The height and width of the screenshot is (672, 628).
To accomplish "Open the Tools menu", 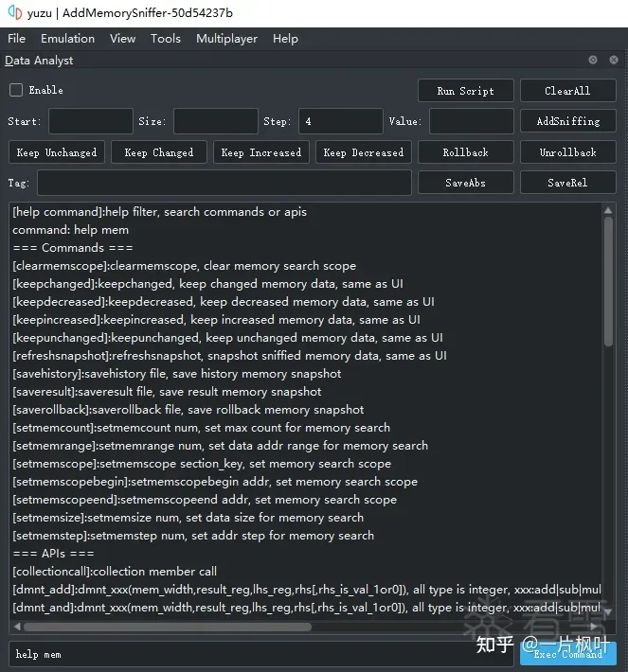I will [166, 39].
